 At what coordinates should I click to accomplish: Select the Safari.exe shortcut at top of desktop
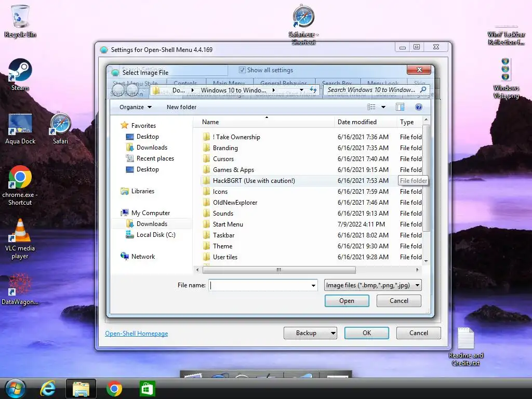point(303,24)
